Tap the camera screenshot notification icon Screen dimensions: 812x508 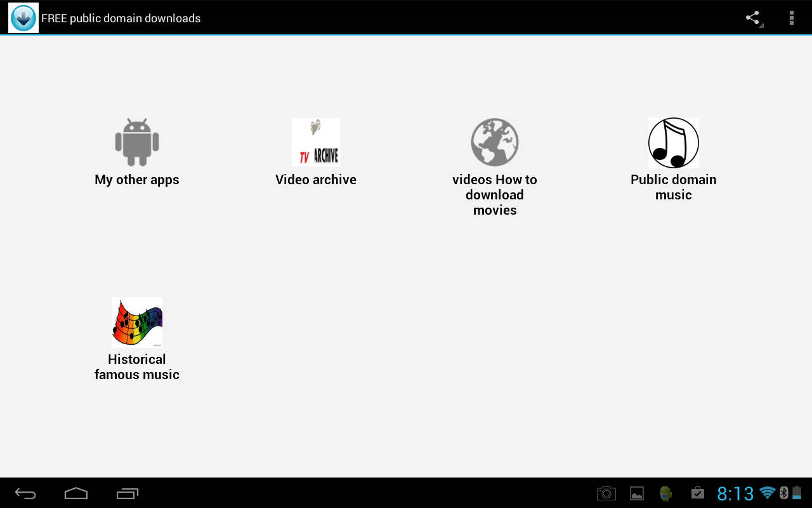click(x=606, y=493)
